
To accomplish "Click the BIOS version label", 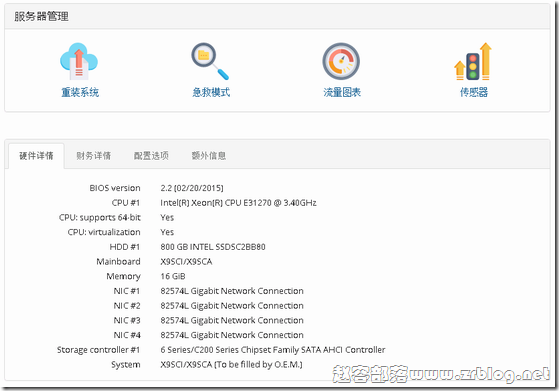I will pyautogui.click(x=115, y=188).
